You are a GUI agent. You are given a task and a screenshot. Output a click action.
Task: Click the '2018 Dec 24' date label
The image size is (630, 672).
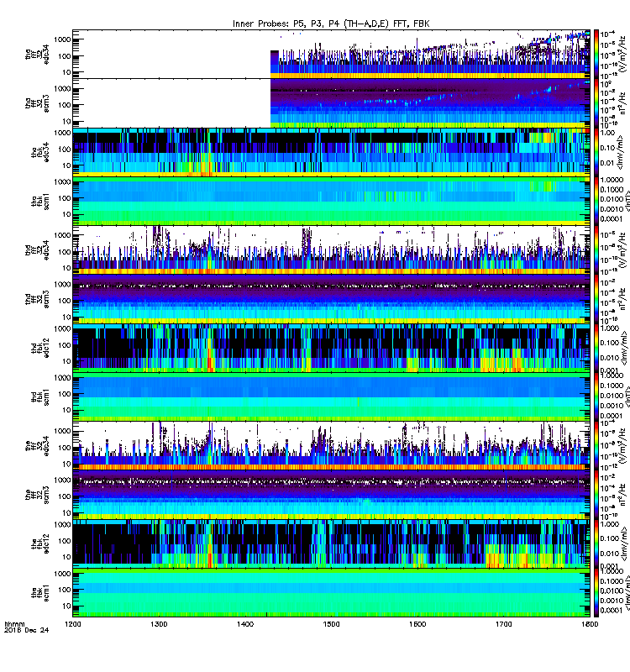[x=27, y=630]
